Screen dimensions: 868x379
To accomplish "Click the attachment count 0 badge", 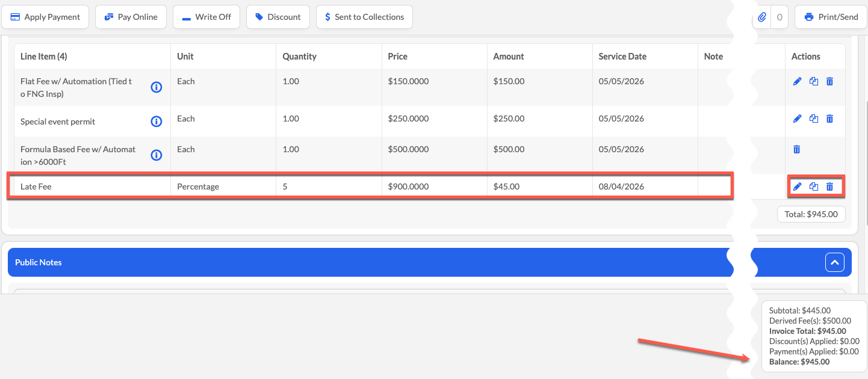I will (x=780, y=17).
